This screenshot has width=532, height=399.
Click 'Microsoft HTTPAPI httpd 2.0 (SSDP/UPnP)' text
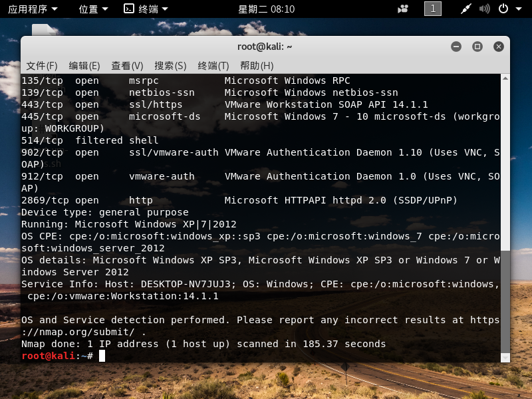tap(340, 200)
